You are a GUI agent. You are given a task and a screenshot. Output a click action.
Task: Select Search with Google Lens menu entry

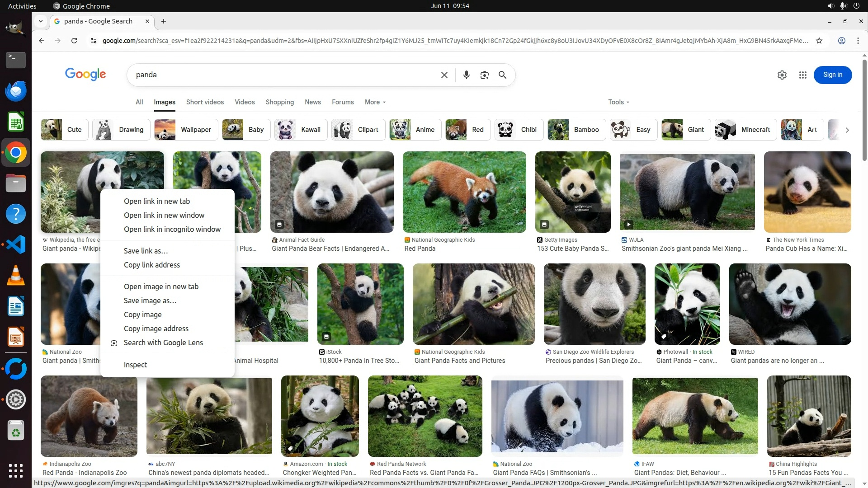163,343
